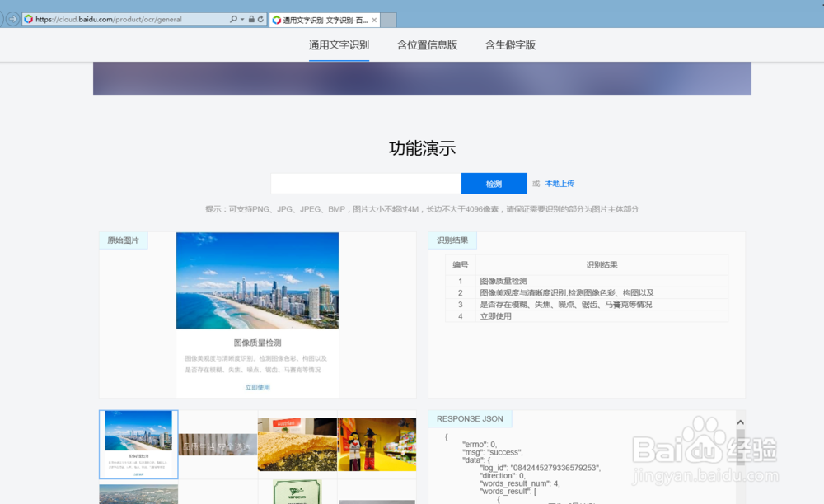824x504 pixels.
Task: Select the green certificate sample thumbnail
Action: [297, 494]
